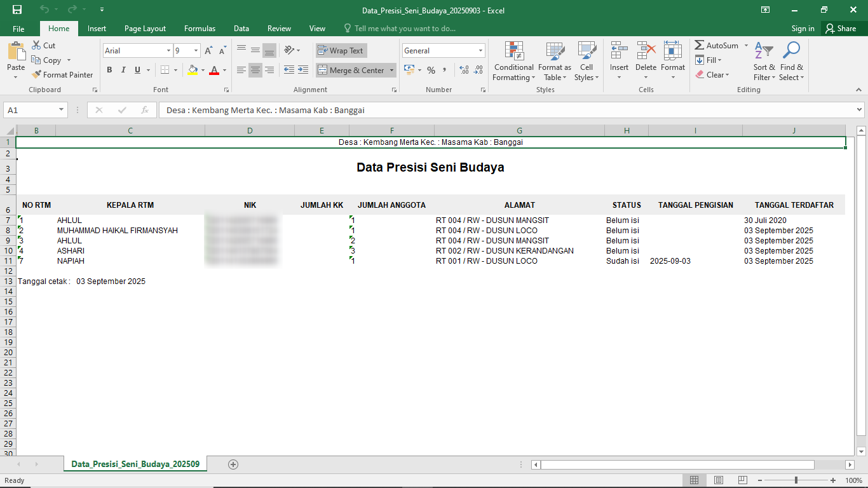This screenshot has width=868, height=488.
Task: Click the AutoSum button
Action: coord(717,46)
